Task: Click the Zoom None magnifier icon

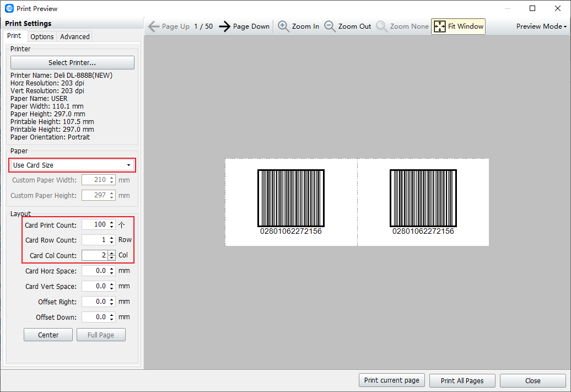Action: point(381,26)
